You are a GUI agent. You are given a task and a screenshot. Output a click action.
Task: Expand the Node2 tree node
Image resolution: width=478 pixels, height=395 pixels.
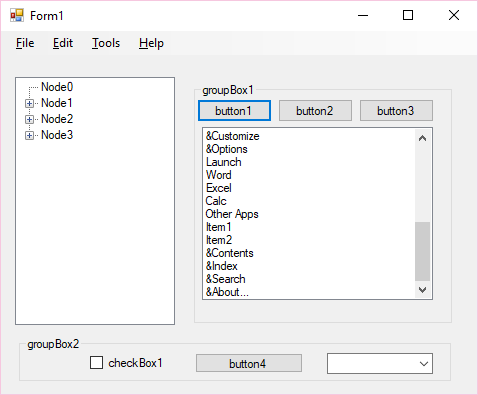(x=29, y=119)
